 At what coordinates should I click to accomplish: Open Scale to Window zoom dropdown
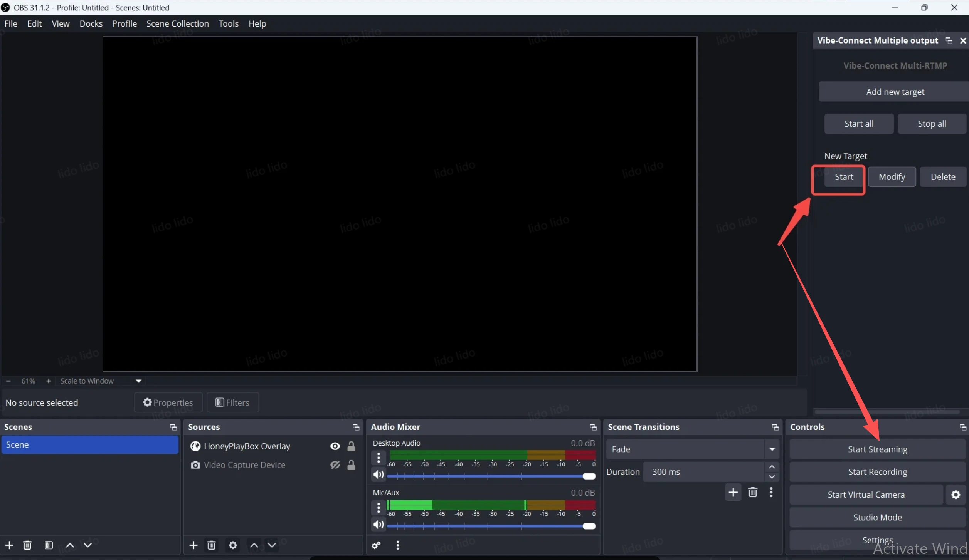pos(139,381)
